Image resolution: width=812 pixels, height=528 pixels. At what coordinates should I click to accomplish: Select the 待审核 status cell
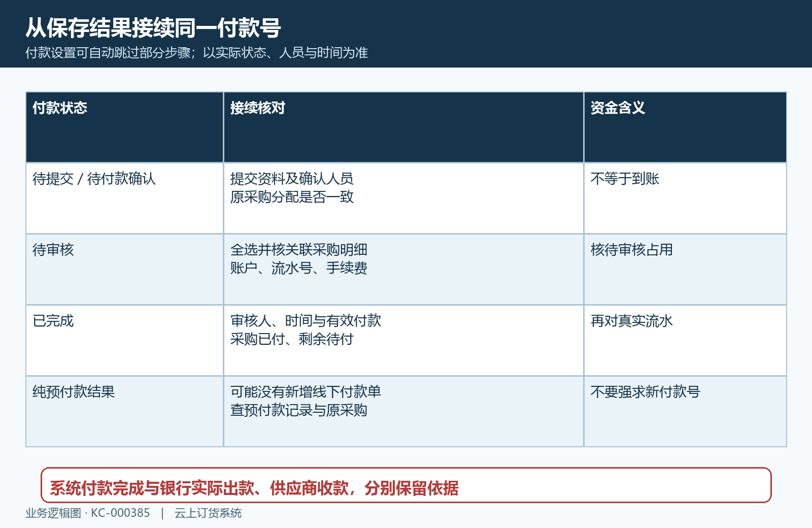coord(124,269)
